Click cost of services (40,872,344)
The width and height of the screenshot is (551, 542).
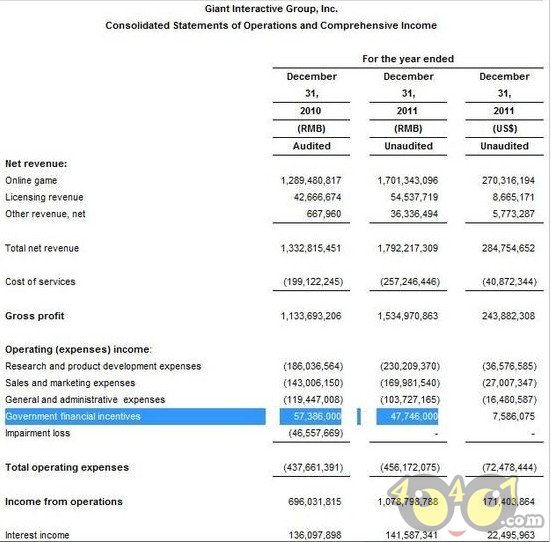[510, 282]
